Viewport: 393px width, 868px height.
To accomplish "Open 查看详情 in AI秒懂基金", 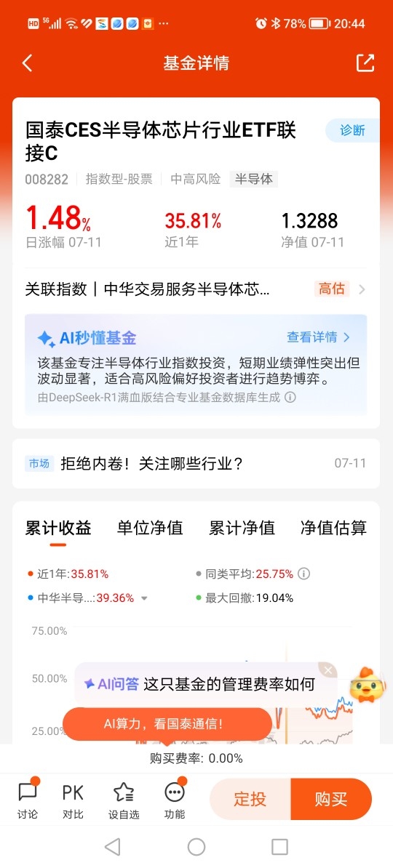I will [x=319, y=337].
